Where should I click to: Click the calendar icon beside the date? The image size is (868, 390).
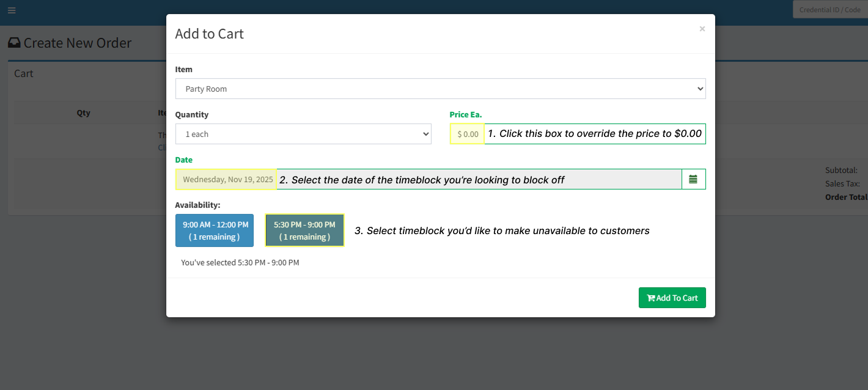click(x=693, y=179)
